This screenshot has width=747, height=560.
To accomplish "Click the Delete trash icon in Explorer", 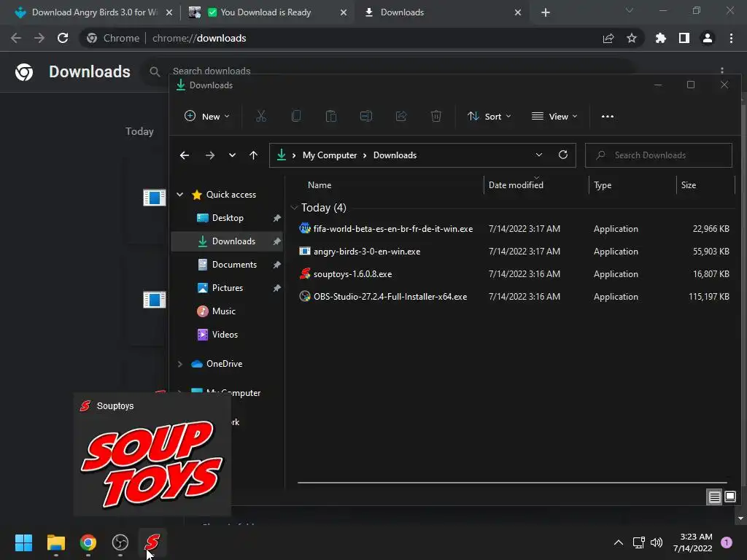I will pyautogui.click(x=436, y=116).
